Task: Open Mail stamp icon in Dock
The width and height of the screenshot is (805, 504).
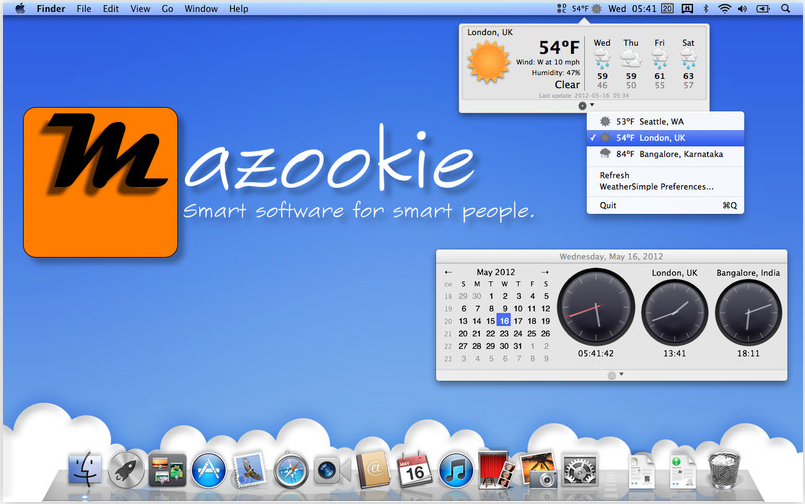Action: [250, 470]
